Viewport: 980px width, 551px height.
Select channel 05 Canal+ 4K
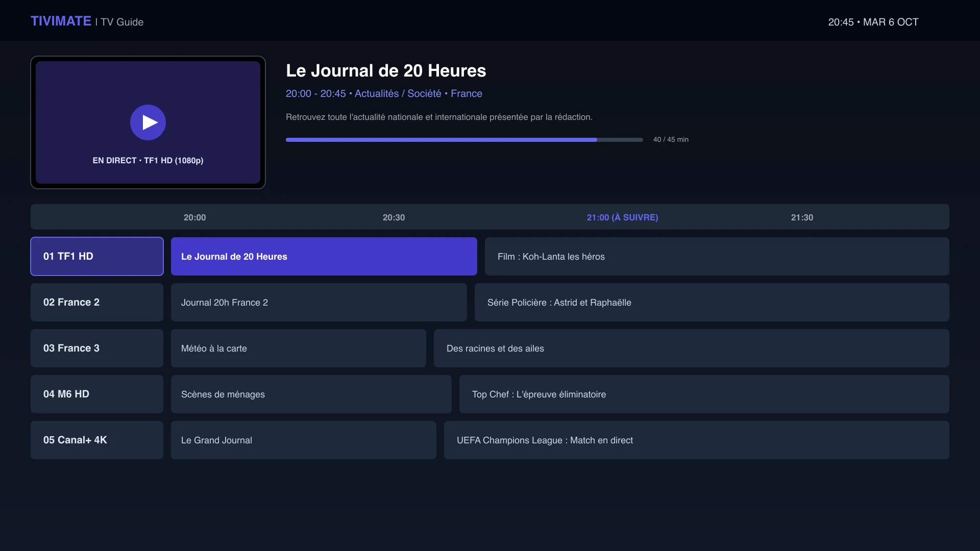click(x=97, y=440)
